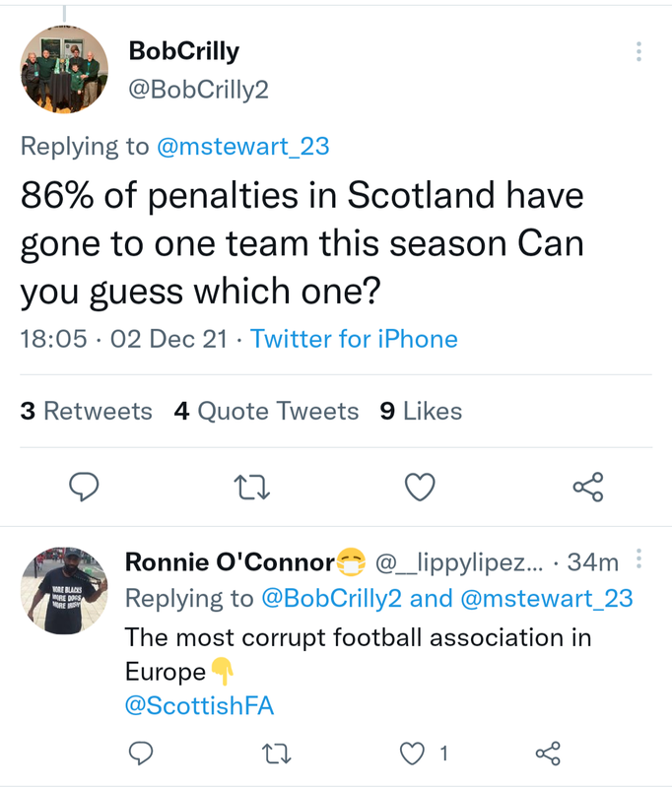
Task: Open more options on Ronnie O'Connor's reply
Action: (638, 559)
